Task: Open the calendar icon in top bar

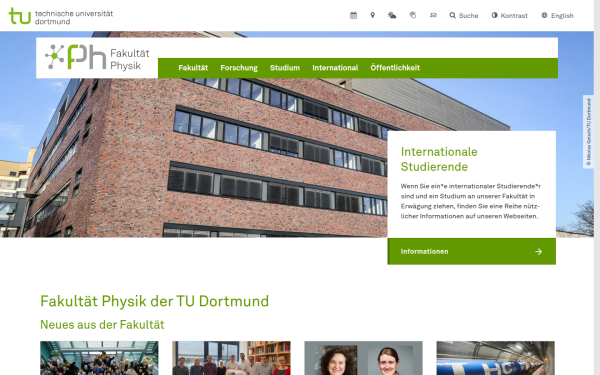Action: click(x=353, y=15)
